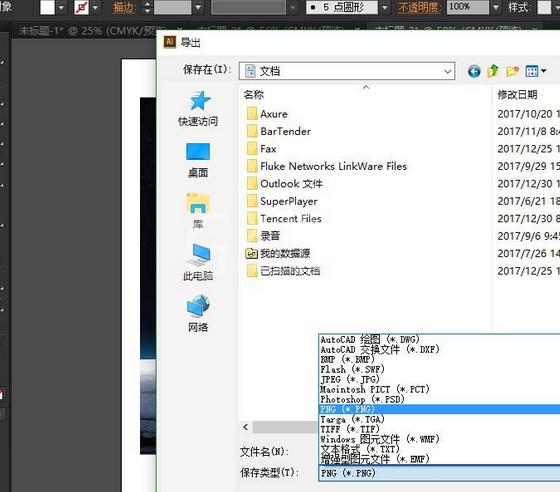The height and width of the screenshot is (492, 560).
Task: Click the 保存类型 PNG combo box
Action: click(x=439, y=473)
